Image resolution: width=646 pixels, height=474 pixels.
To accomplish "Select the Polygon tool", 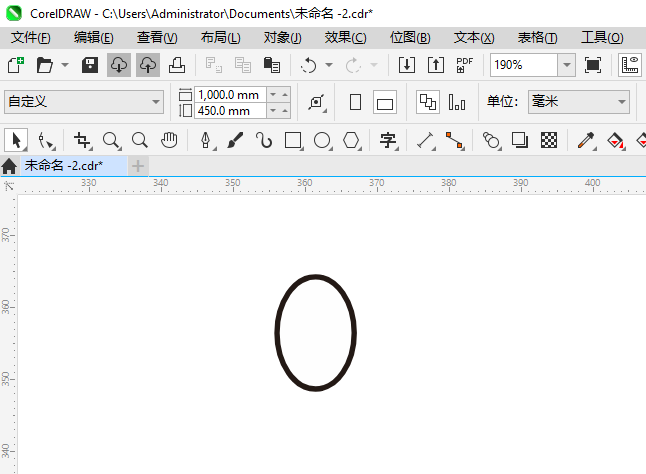I will (x=351, y=140).
